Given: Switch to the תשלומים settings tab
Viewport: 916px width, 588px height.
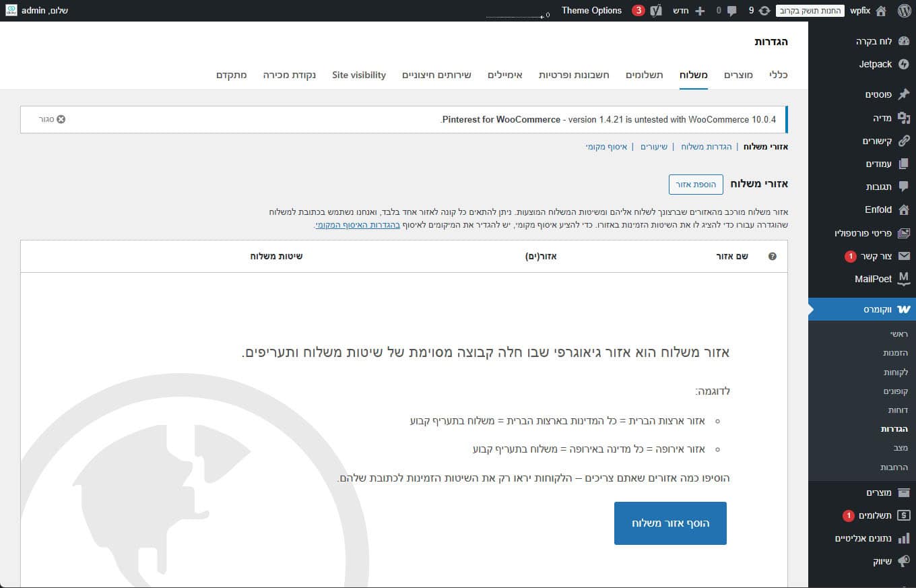Looking at the screenshot, I should (x=644, y=75).
